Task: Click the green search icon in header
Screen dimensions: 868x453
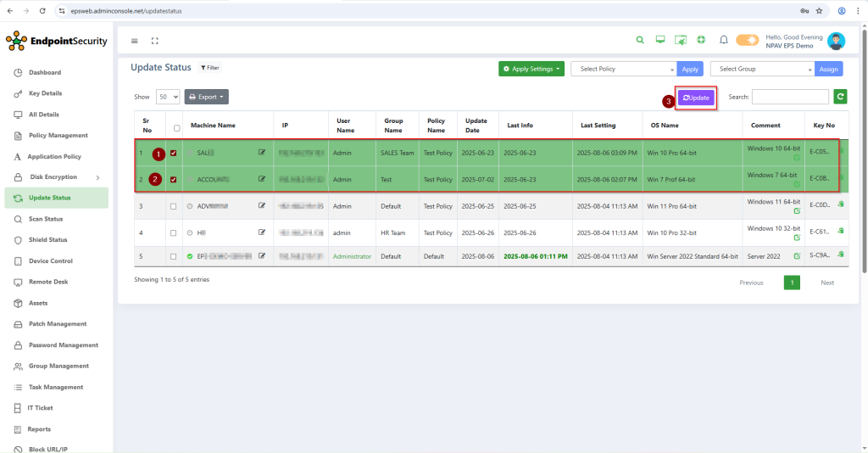Action: tap(640, 40)
